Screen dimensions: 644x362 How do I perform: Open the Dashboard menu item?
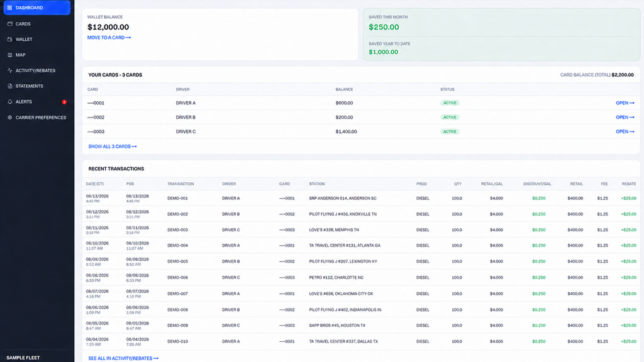click(37, 8)
